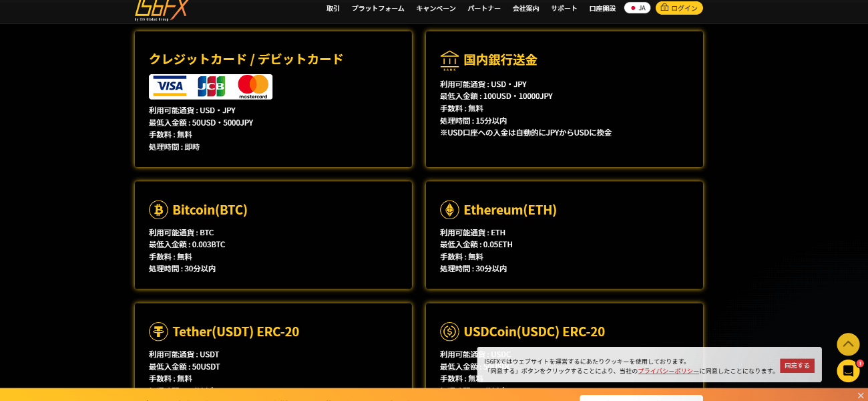Open the プラットフォーム menu
Image resolution: width=868 pixels, height=401 pixels.
tap(378, 8)
